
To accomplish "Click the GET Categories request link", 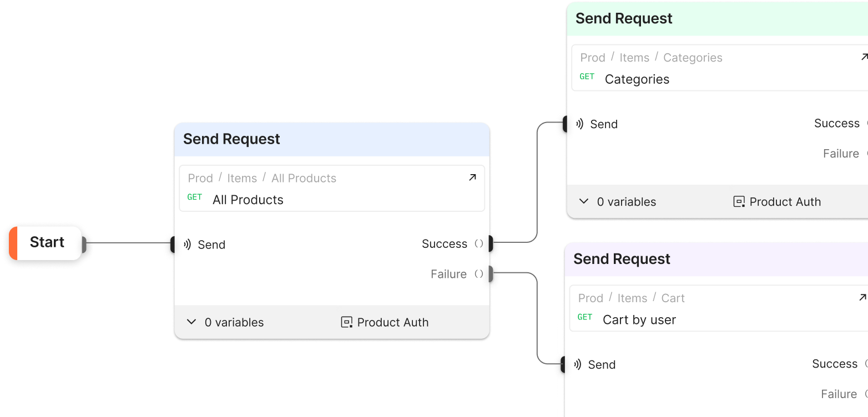I will [637, 79].
